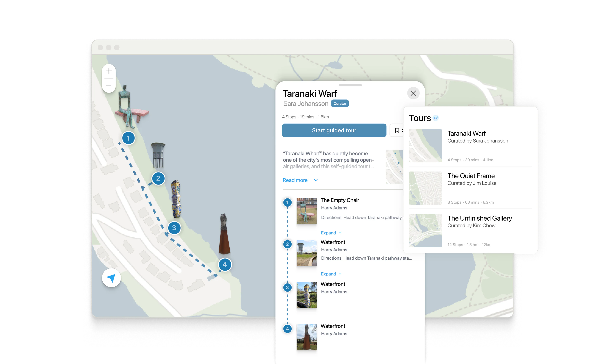Expand the description with the Read more chevron

click(316, 180)
